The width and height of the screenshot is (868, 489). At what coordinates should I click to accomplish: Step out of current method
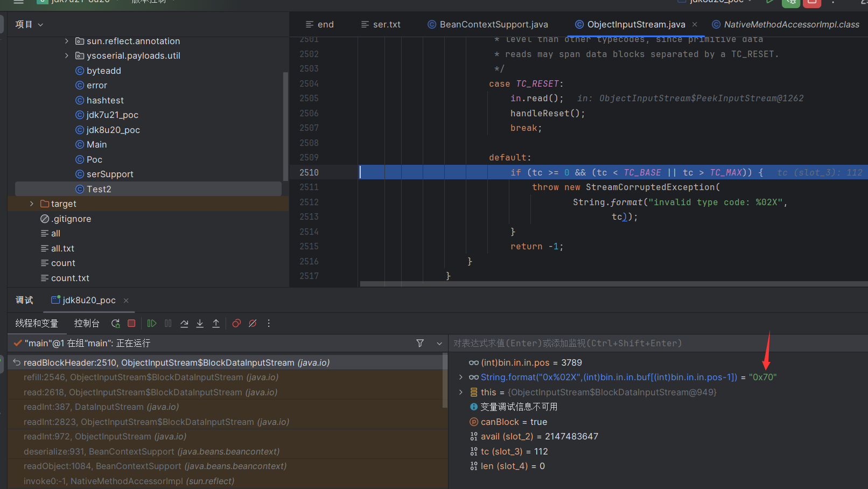[216, 323]
